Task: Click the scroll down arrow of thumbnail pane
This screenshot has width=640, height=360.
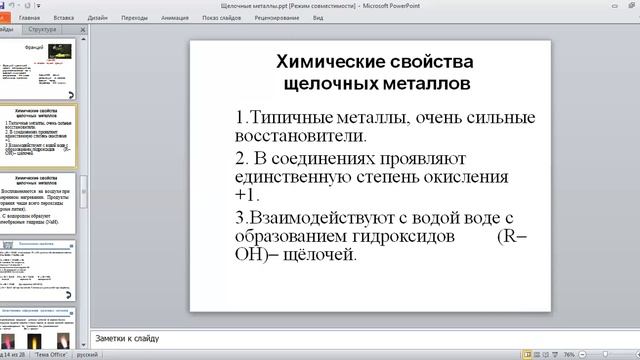Action: [83, 345]
